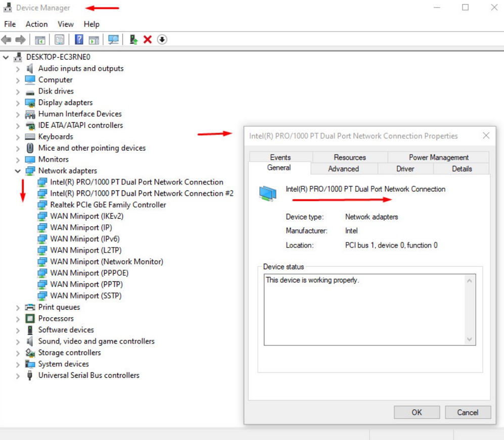Image resolution: width=504 pixels, height=440 pixels.
Task: Click OK in the Properties dialog
Action: [x=417, y=412]
